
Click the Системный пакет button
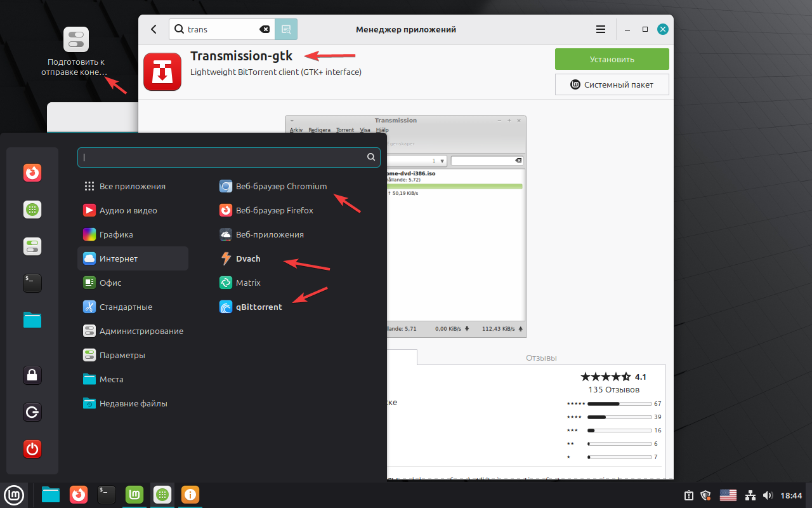click(612, 84)
